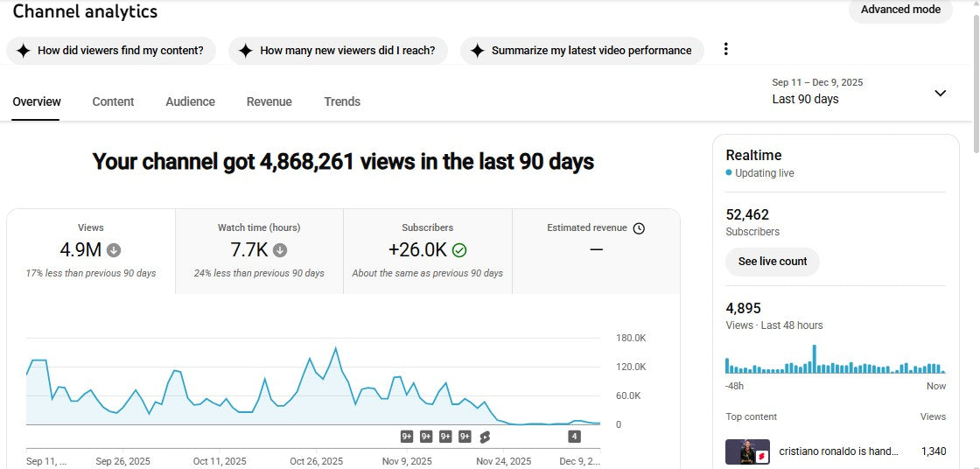The width and height of the screenshot is (980, 469).
Task: Click the down-arrow icon beside 7.7K watch time
Action: [280, 250]
